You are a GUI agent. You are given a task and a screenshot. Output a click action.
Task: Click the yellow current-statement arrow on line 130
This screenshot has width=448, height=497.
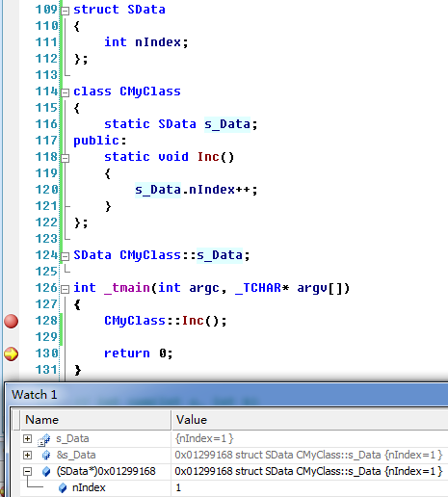click(x=11, y=354)
